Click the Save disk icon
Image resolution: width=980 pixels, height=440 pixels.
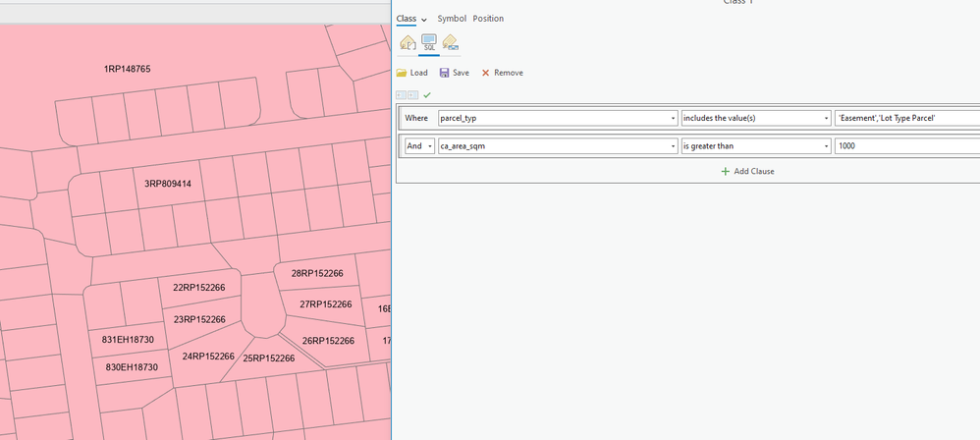coord(445,73)
